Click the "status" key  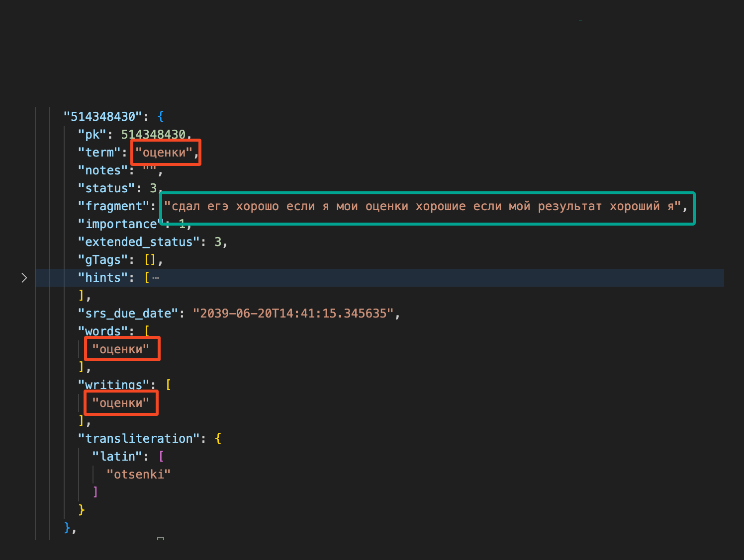[x=106, y=188]
